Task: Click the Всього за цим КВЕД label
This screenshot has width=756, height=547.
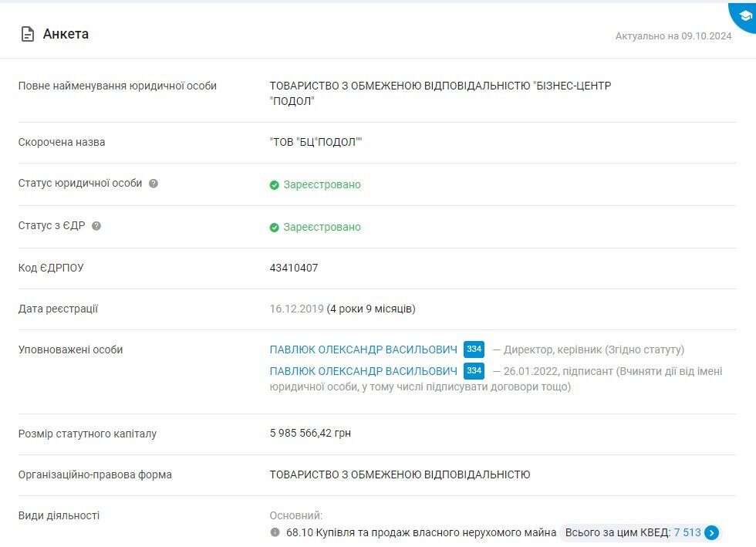Action: (x=618, y=532)
